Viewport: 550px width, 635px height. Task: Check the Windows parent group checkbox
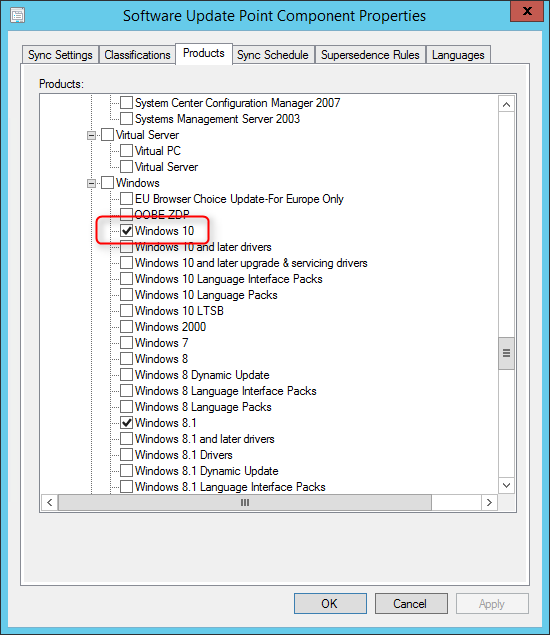[107, 183]
